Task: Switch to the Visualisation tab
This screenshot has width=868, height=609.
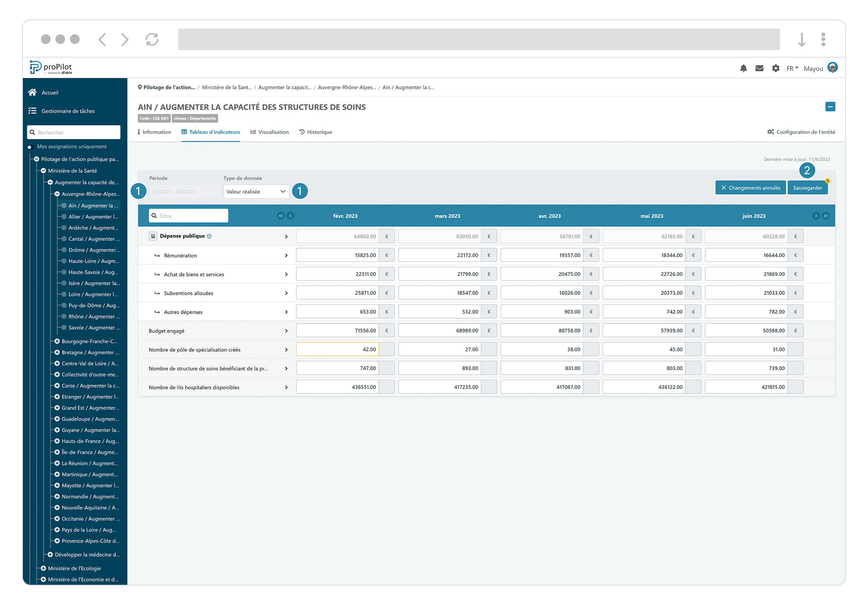Action: [269, 132]
